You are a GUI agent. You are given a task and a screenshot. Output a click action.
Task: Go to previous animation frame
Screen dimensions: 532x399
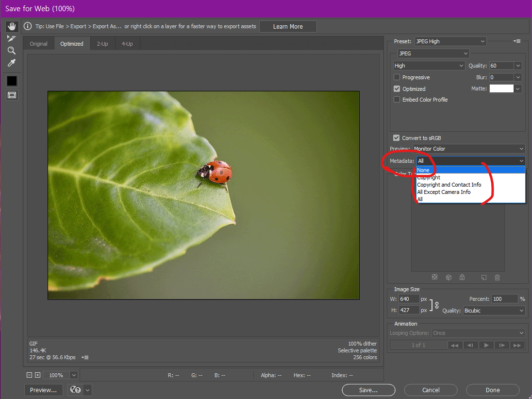(470, 345)
